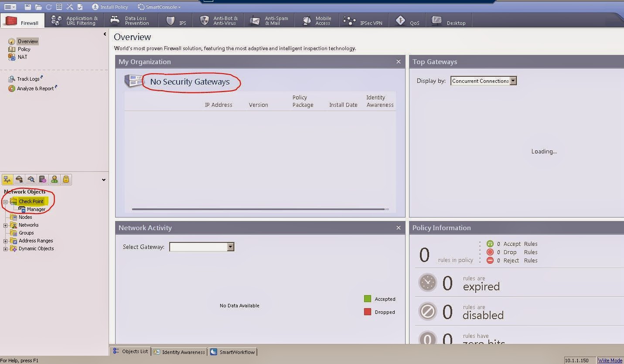Select Overview in the navigation tree
This screenshot has height=364, width=624.
coord(27,41)
